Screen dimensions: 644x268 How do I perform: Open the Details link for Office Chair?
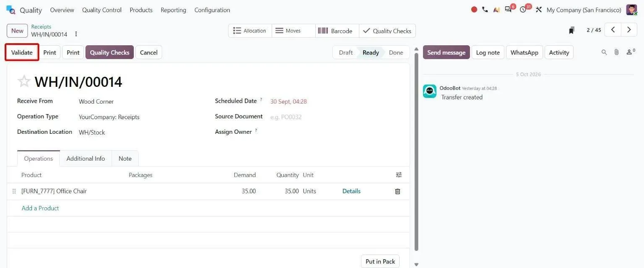(x=351, y=191)
